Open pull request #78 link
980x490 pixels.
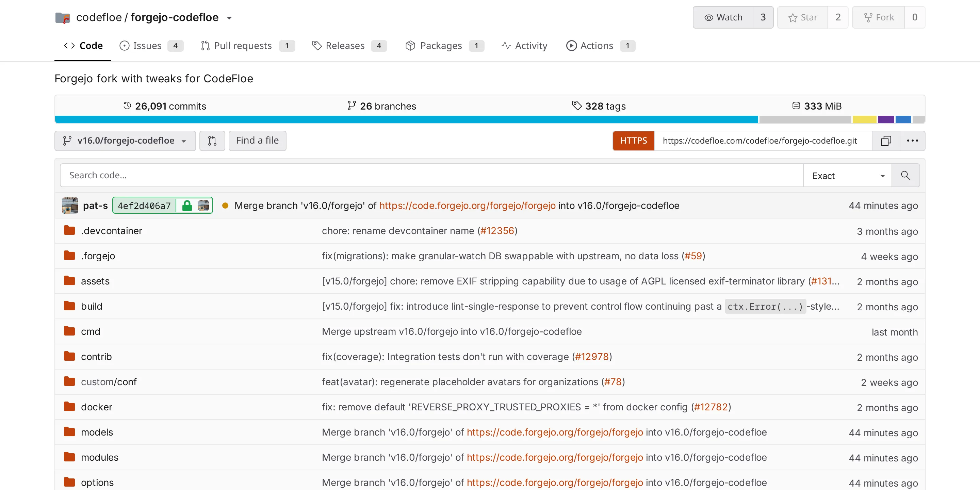pos(613,381)
